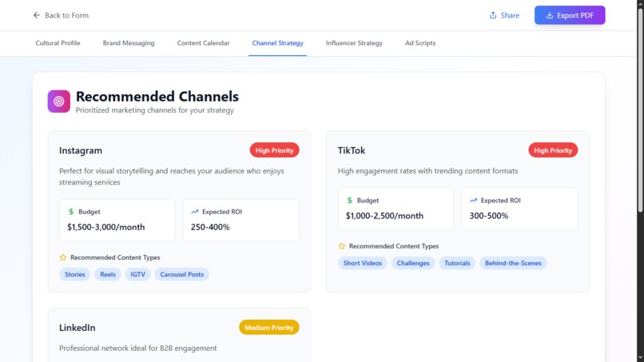Click TikTok 'Recommended Content Types' label
Screen dimensions: 644x362
click(x=394, y=245)
